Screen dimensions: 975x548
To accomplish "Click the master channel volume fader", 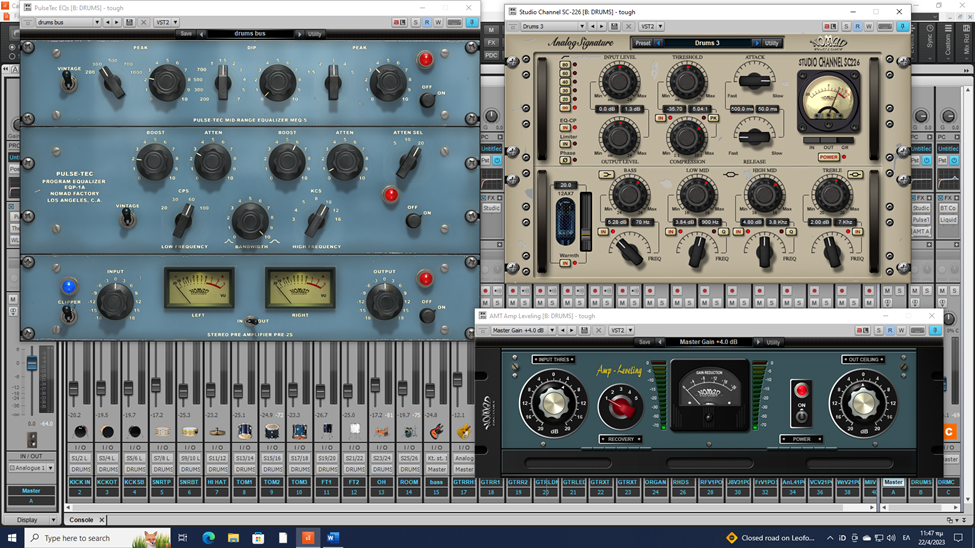I will click(x=32, y=364).
